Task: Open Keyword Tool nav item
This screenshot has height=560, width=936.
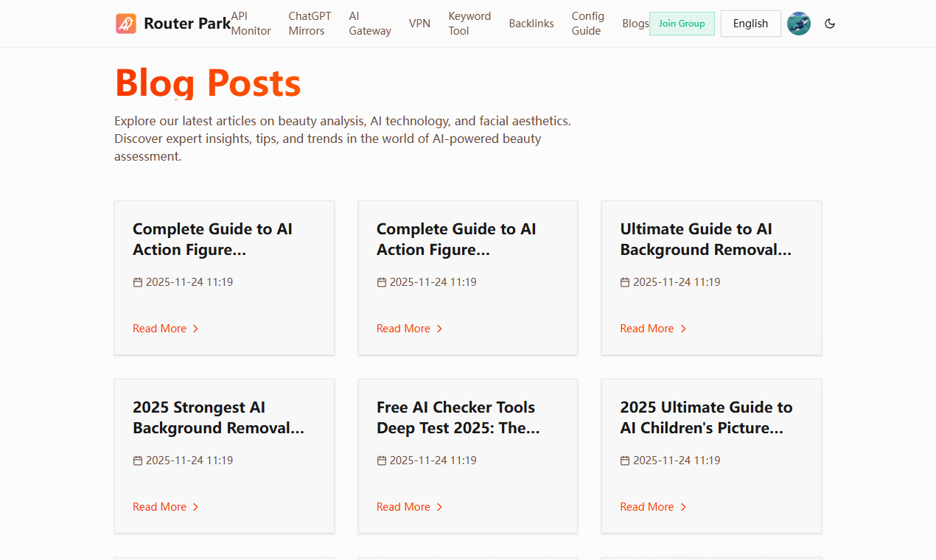Action: pos(469,24)
